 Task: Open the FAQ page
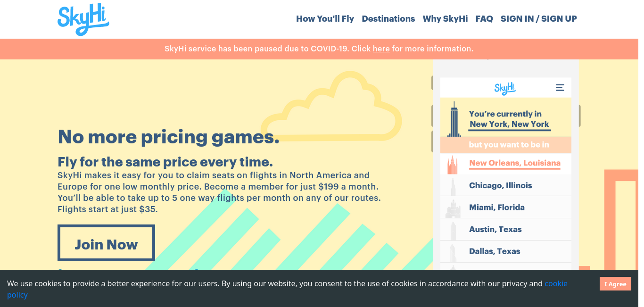(x=484, y=19)
